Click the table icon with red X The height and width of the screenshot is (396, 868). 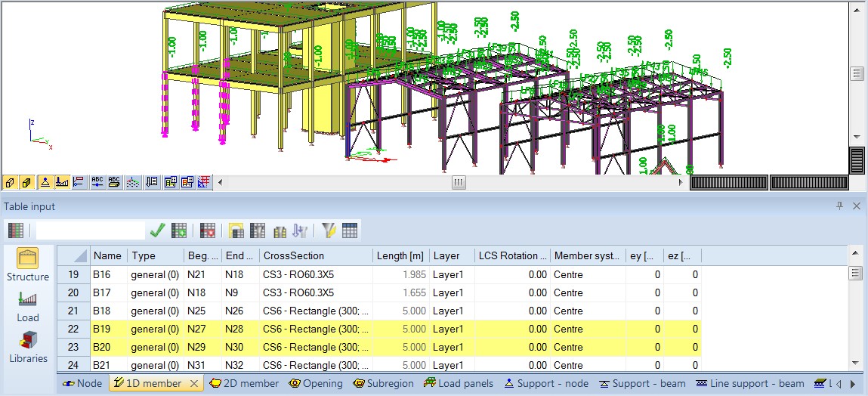tap(208, 230)
